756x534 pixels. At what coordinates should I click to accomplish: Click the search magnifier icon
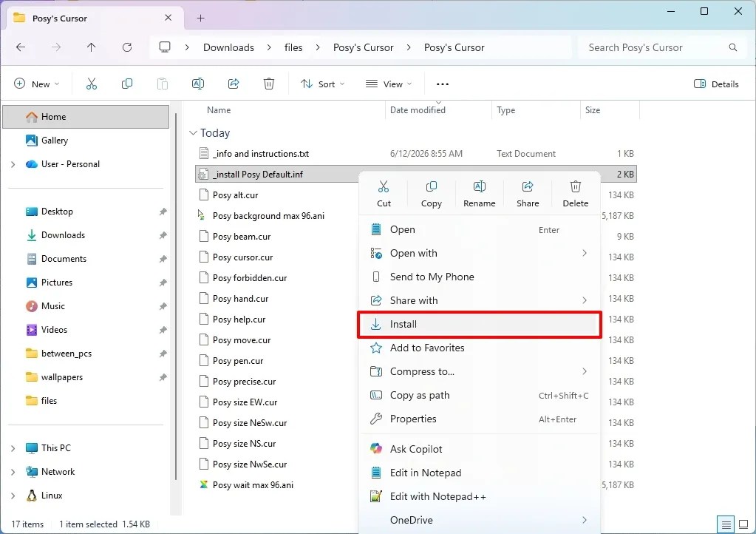(733, 47)
